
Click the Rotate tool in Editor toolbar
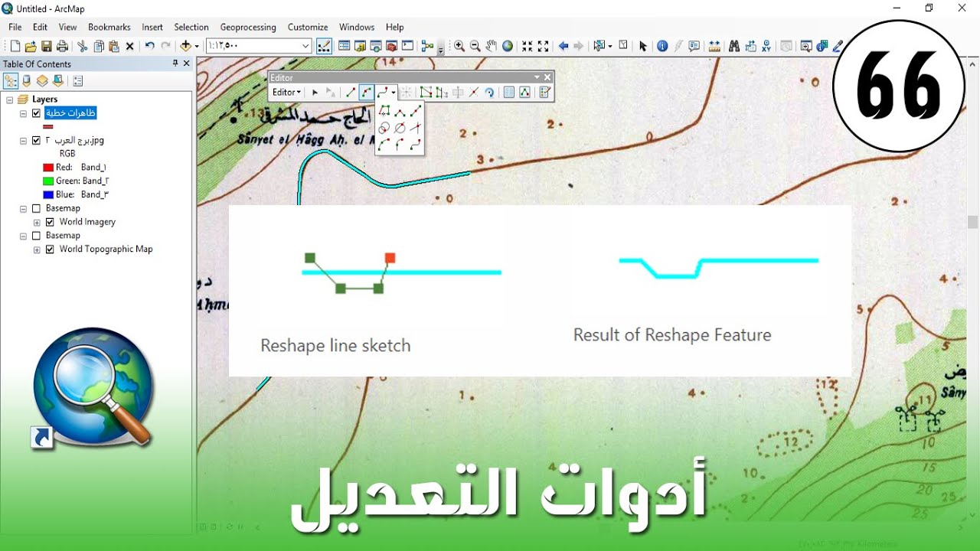pyautogui.click(x=489, y=92)
